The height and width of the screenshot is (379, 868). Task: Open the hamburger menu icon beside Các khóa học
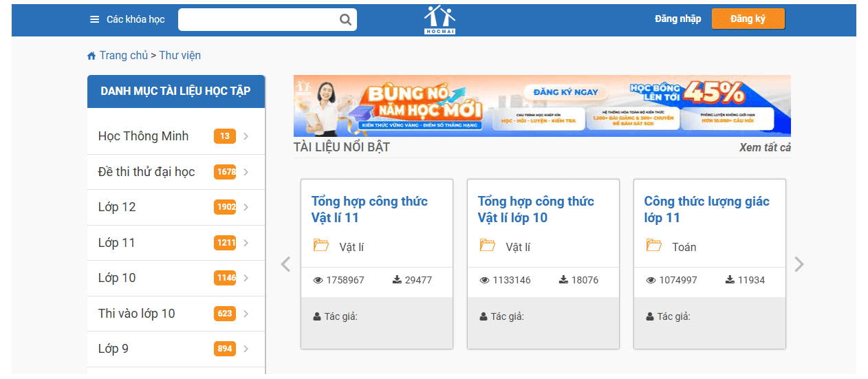point(95,19)
